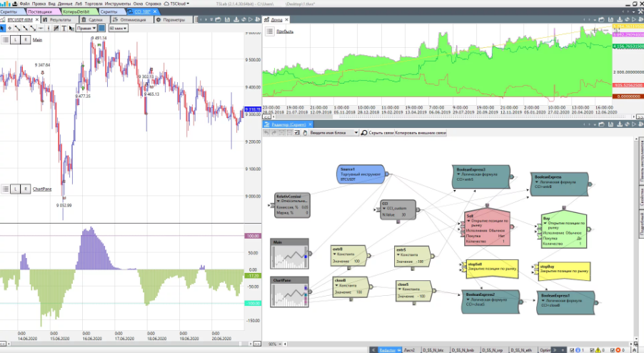Click the open folder icon in chart header

(x=218, y=19)
